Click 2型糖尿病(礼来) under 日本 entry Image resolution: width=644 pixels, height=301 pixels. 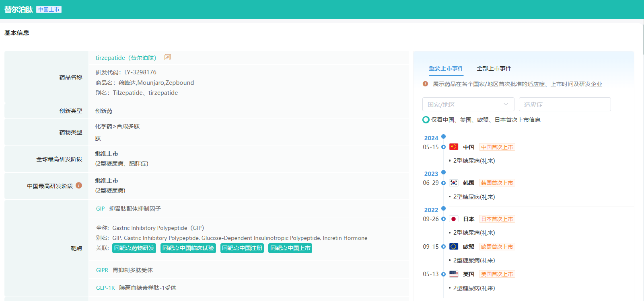click(474, 233)
